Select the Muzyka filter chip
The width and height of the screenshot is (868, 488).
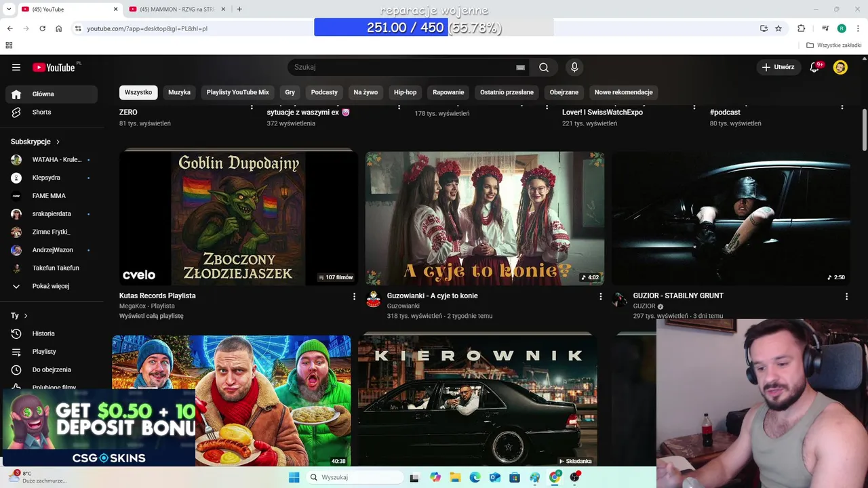180,92
